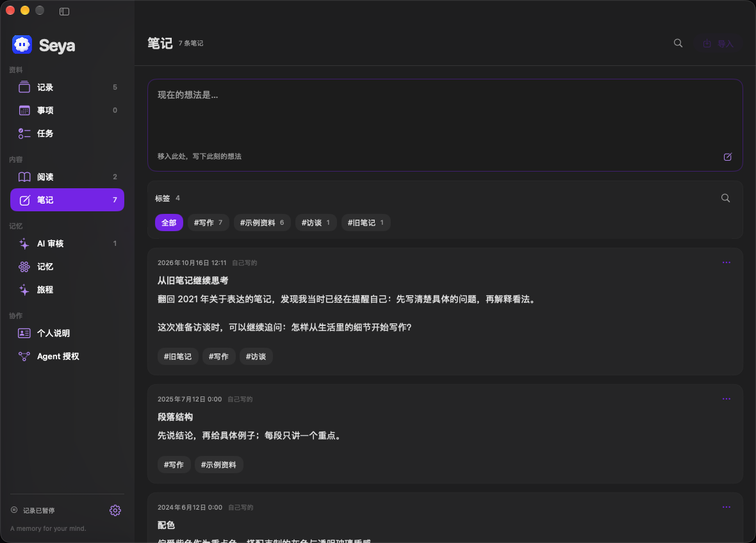This screenshot has width=756, height=543.
Task: Click the 段落结构 note title
Action: tap(175, 417)
